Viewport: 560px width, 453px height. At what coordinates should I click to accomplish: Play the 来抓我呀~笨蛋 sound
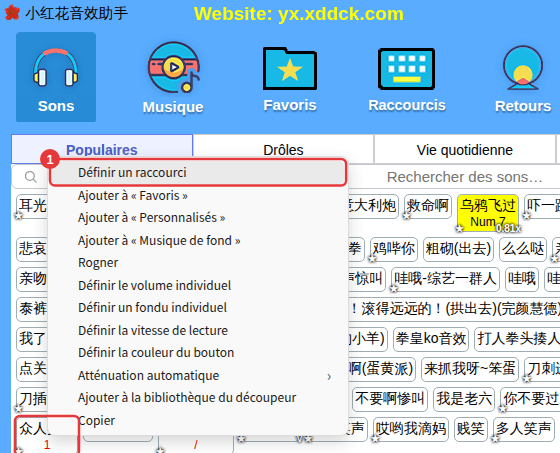tap(470, 369)
